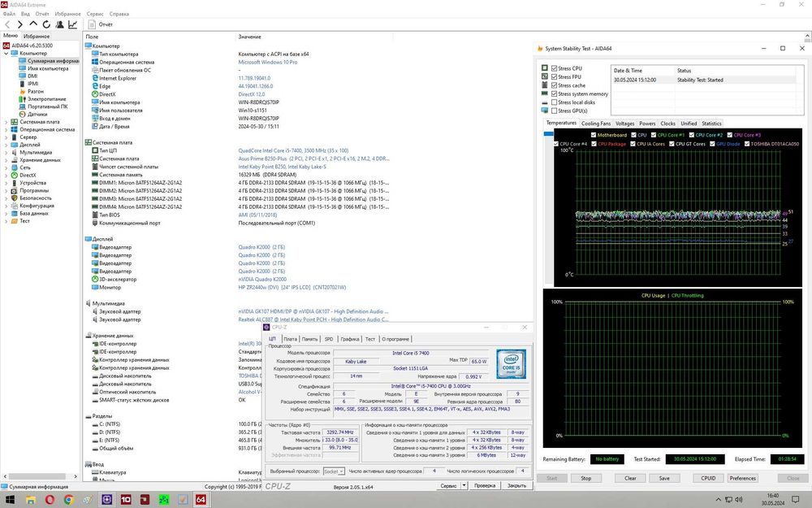The width and height of the screenshot is (812, 508).
Task: Click the Отчёт report toolbar button
Action: (101, 24)
